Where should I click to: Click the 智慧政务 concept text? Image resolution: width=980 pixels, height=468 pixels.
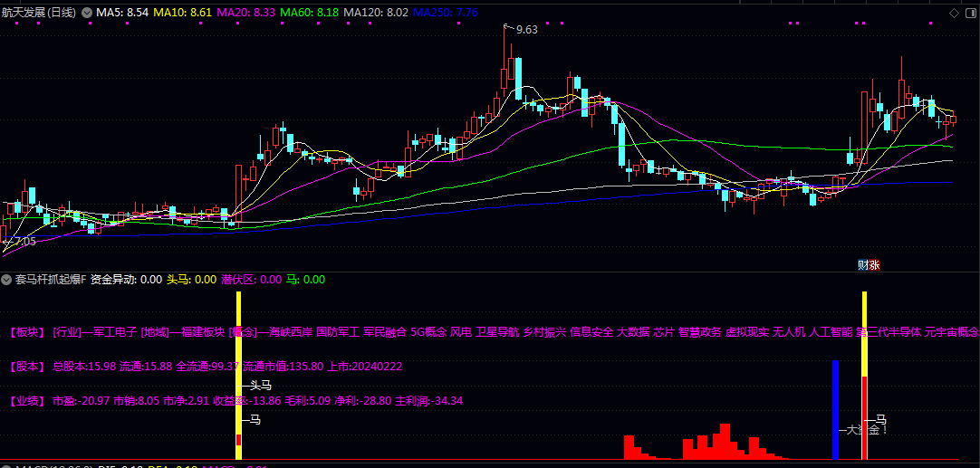point(700,332)
